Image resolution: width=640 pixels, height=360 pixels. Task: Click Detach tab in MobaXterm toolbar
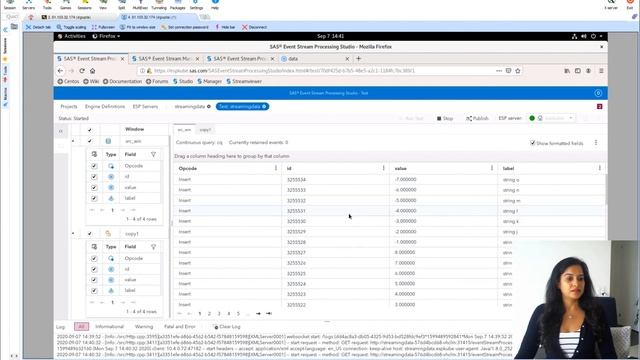point(38,27)
